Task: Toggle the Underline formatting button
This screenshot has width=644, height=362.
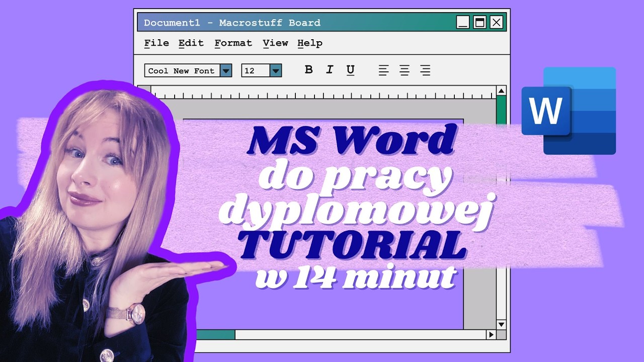Action: [x=351, y=70]
